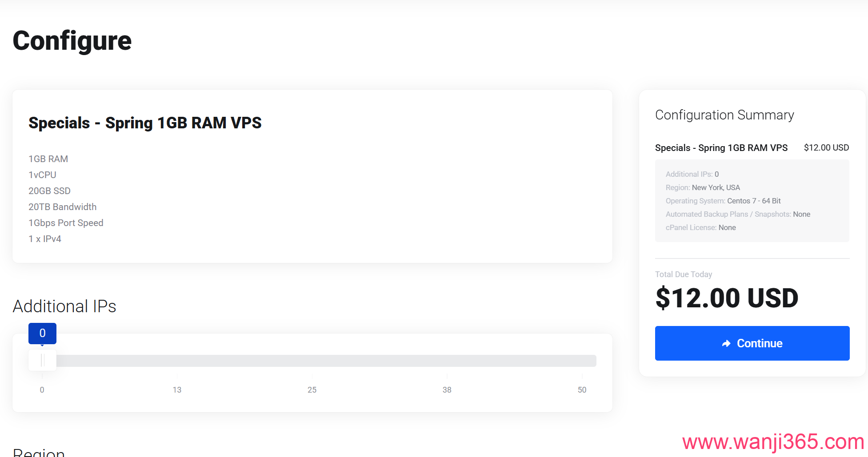
Task: Click the slider tick label 0
Action: point(42,390)
